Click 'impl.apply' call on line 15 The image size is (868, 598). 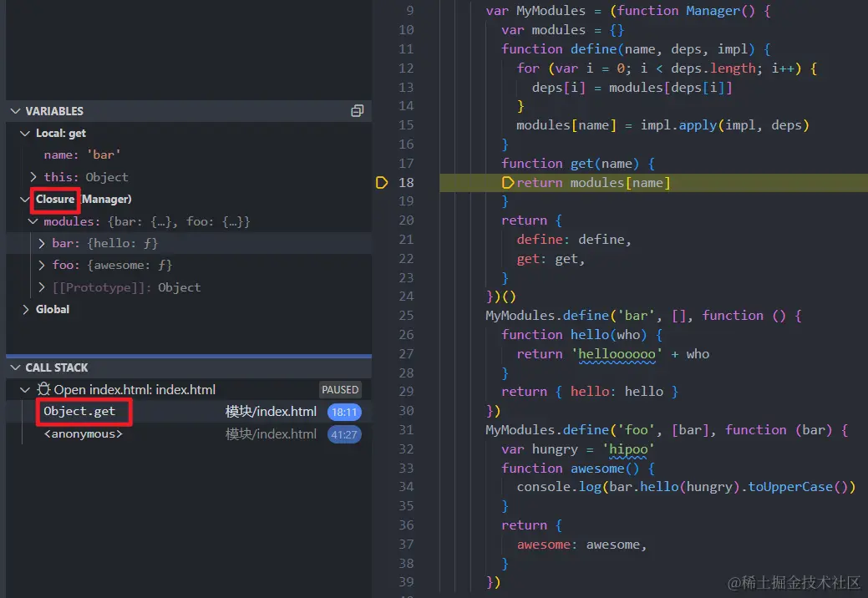pyautogui.click(x=678, y=125)
